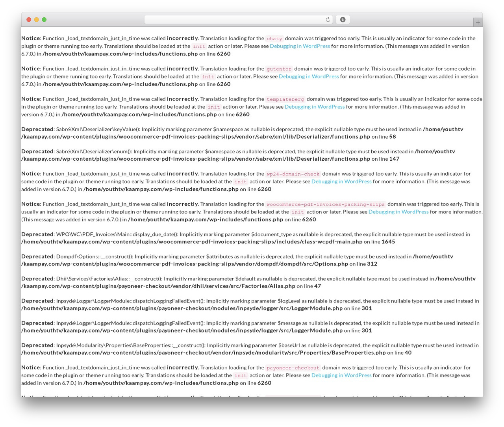Open the downloads button in toolbar
504x427 pixels.
(343, 20)
